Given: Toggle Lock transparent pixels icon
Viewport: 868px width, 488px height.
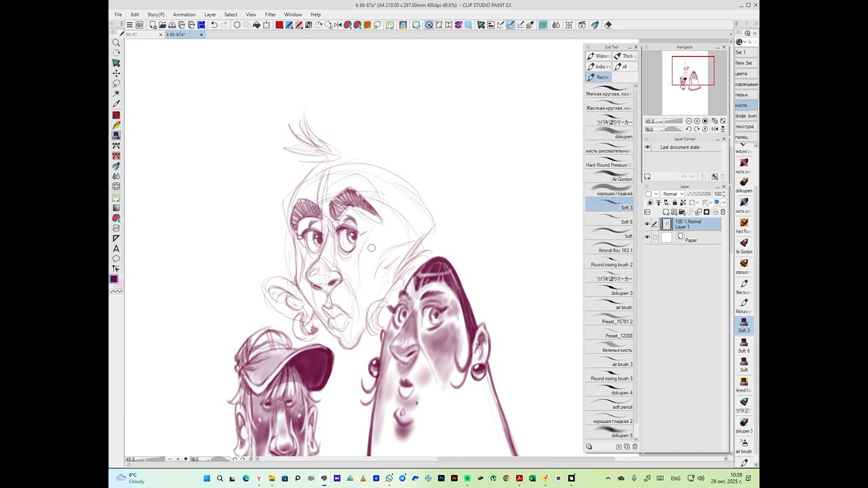Looking at the screenshot, I should [x=683, y=203].
